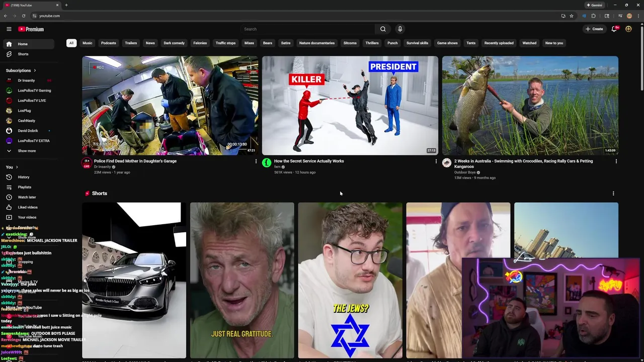Close the YouTube browser tab
Image resolution: width=644 pixels, height=362 pixels.
click(x=57, y=5)
